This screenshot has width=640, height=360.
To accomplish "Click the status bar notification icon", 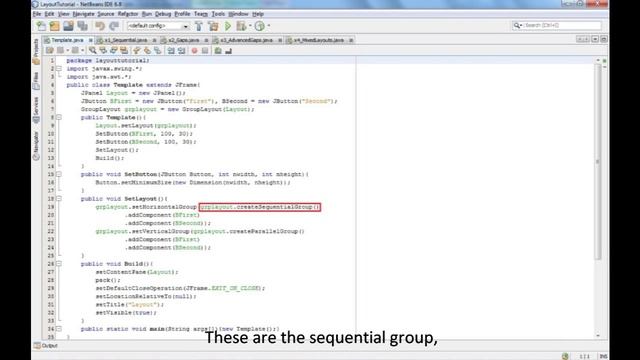I will coord(565,356).
